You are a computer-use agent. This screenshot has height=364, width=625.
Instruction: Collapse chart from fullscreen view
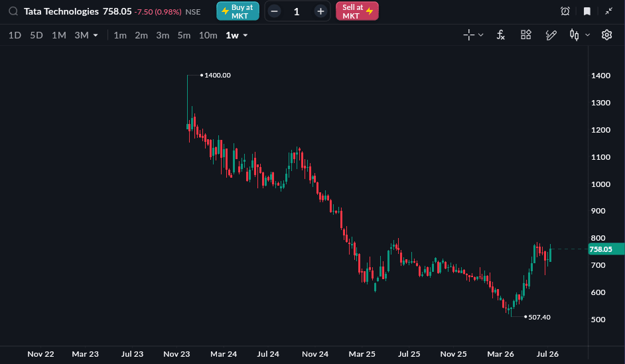coord(608,11)
